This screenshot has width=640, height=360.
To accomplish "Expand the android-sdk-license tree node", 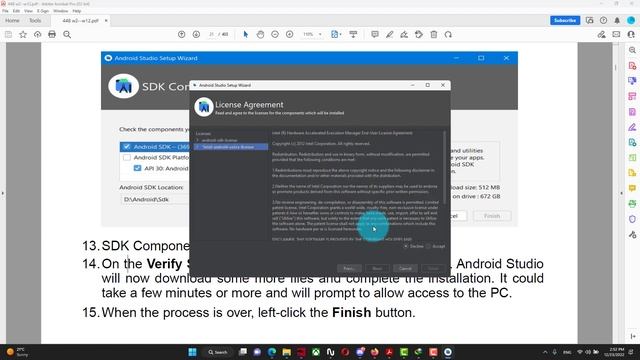I will pos(198,140).
